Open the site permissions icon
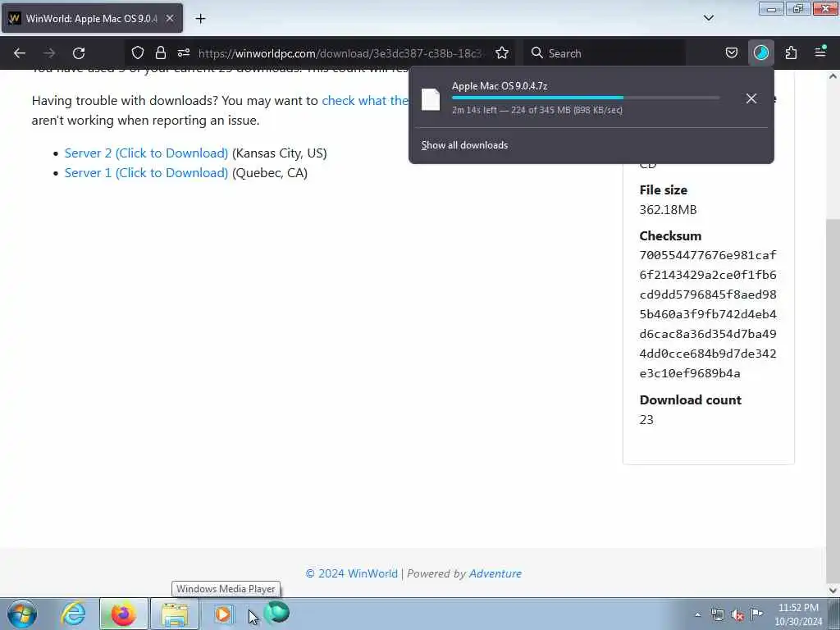The height and width of the screenshot is (630, 840). click(x=184, y=53)
